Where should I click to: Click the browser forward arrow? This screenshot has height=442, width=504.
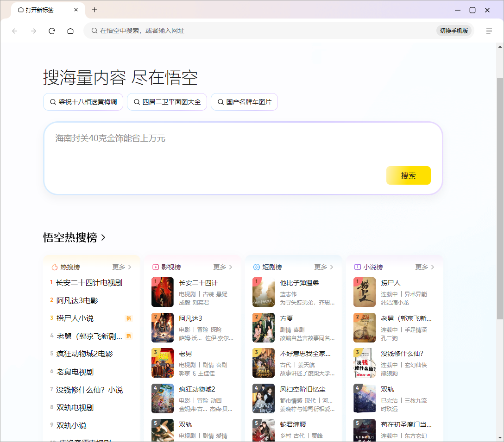(33, 31)
